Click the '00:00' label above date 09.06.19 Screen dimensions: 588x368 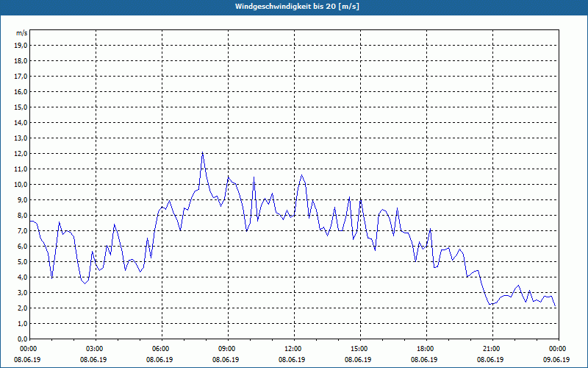559,349
